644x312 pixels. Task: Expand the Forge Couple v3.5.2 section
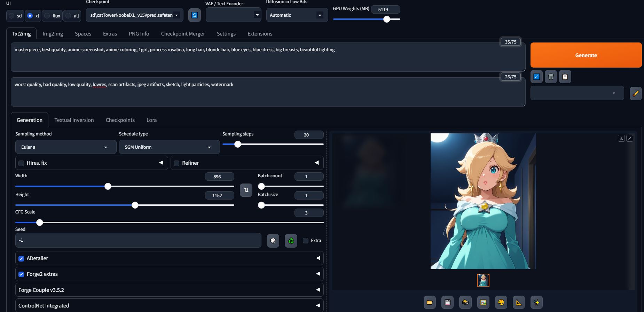tap(170, 290)
